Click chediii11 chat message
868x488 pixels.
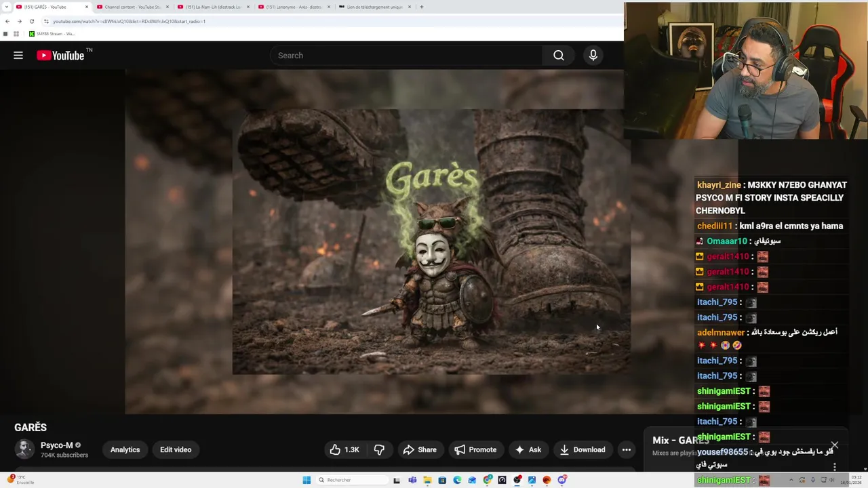[x=770, y=226]
